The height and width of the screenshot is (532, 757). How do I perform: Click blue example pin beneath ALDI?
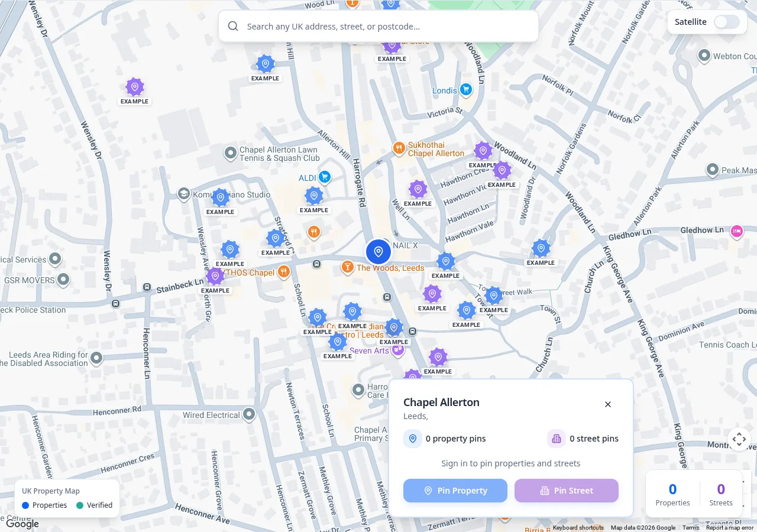pyautogui.click(x=314, y=196)
